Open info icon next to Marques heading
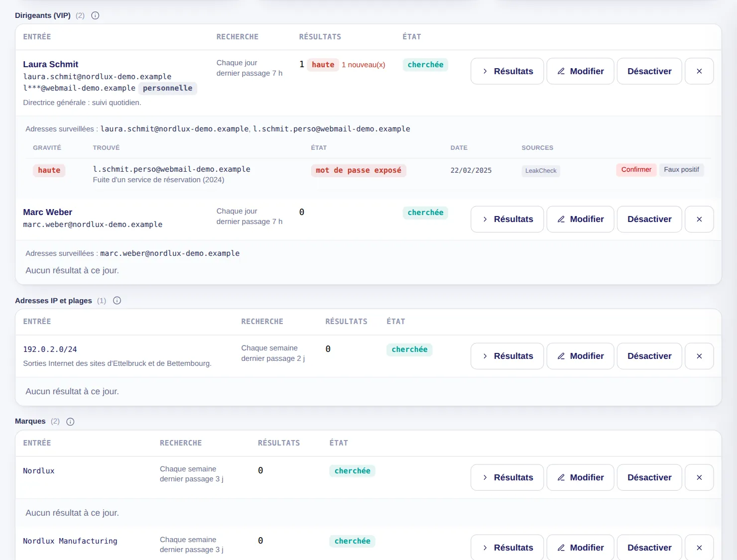737x560 pixels. 70,422
